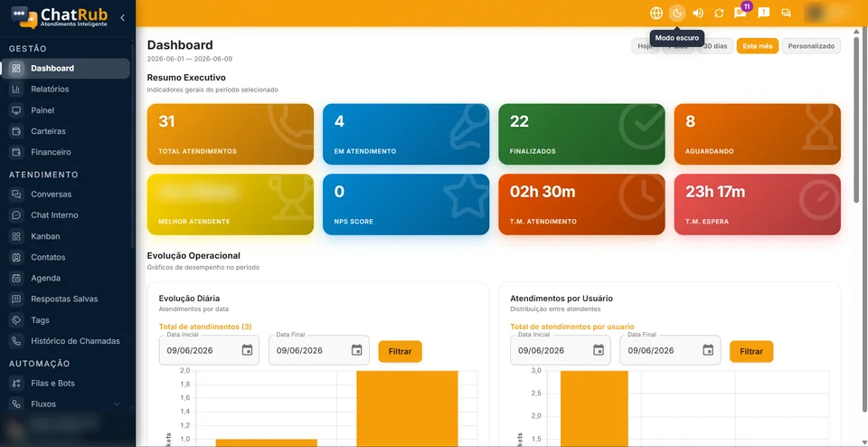This screenshot has width=868, height=447.
Task: Select the Agenda menu item
Action: pyautogui.click(x=65, y=278)
